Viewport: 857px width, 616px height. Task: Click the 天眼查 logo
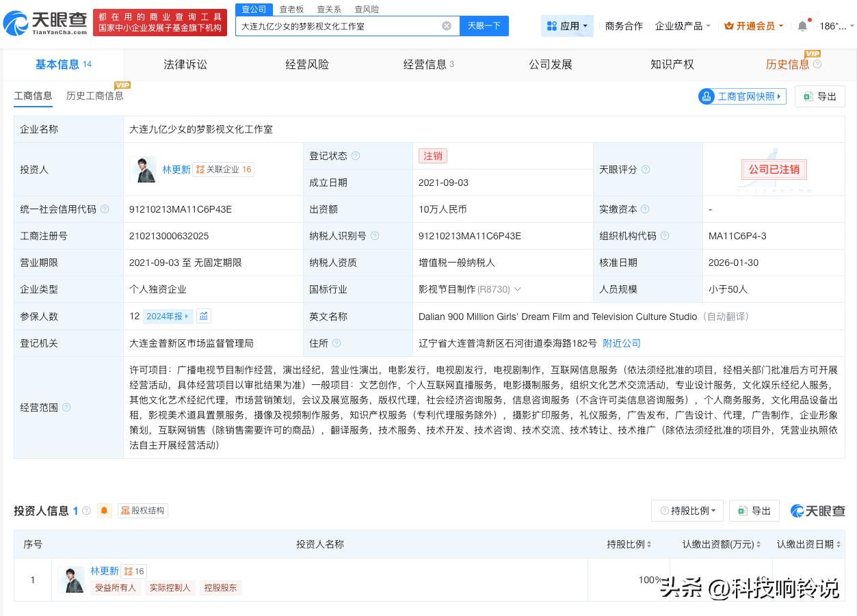pos(41,21)
